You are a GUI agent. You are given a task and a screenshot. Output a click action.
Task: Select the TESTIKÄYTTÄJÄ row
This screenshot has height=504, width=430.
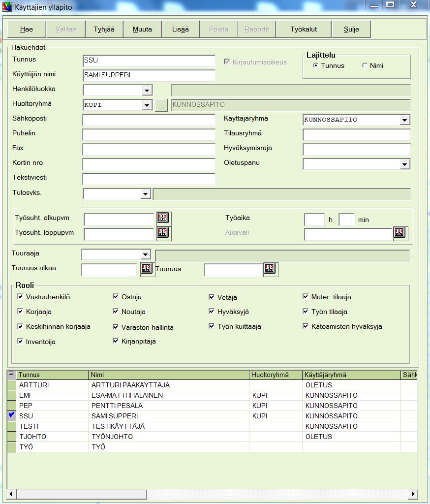coord(212,426)
